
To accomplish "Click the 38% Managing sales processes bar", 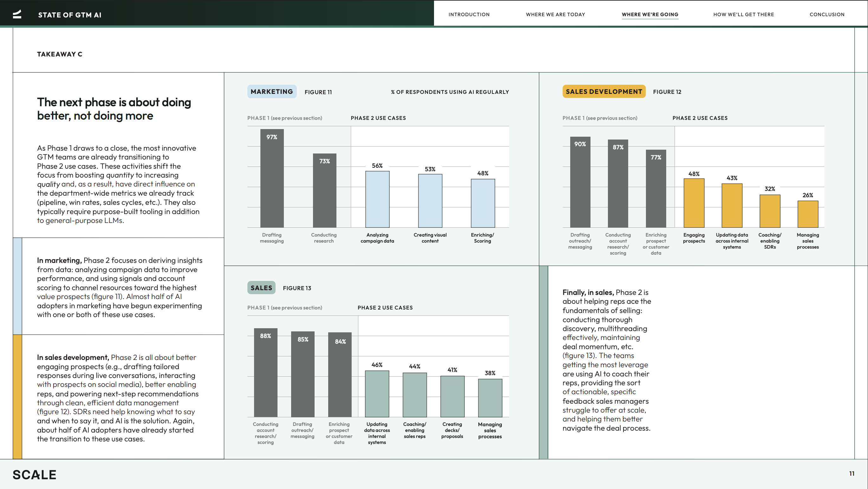I will click(490, 398).
